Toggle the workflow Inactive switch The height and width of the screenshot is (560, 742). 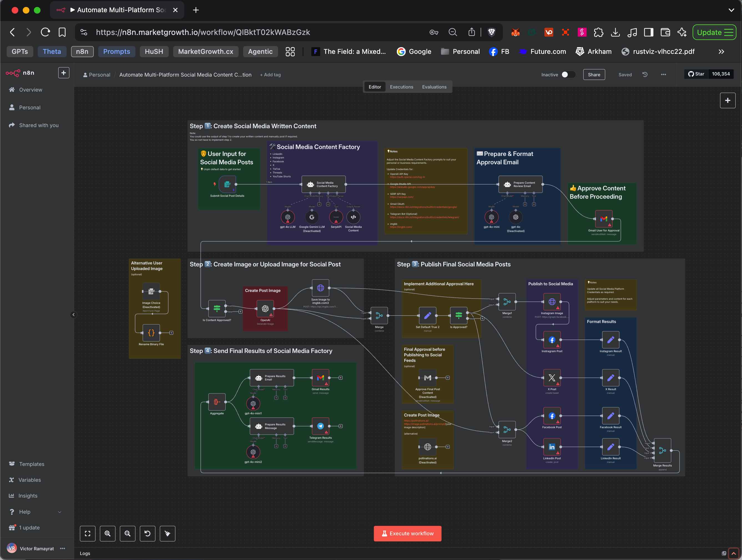click(x=568, y=74)
